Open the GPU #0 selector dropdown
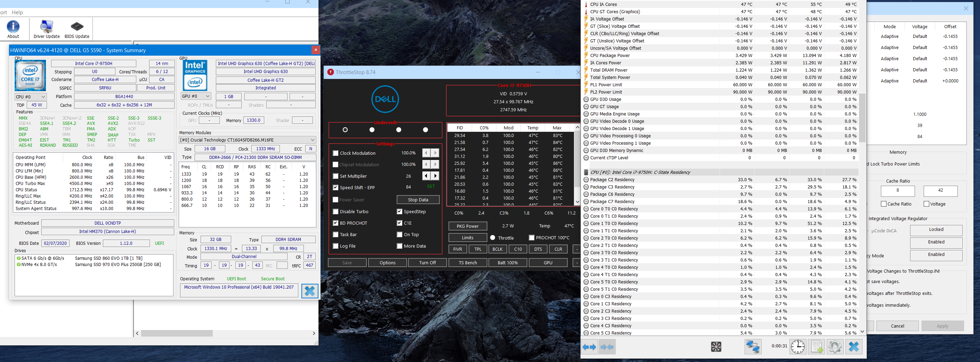980x362 pixels. (195, 96)
